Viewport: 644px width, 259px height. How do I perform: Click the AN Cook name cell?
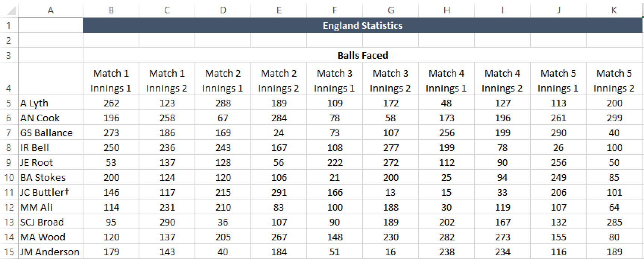pos(51,118)
